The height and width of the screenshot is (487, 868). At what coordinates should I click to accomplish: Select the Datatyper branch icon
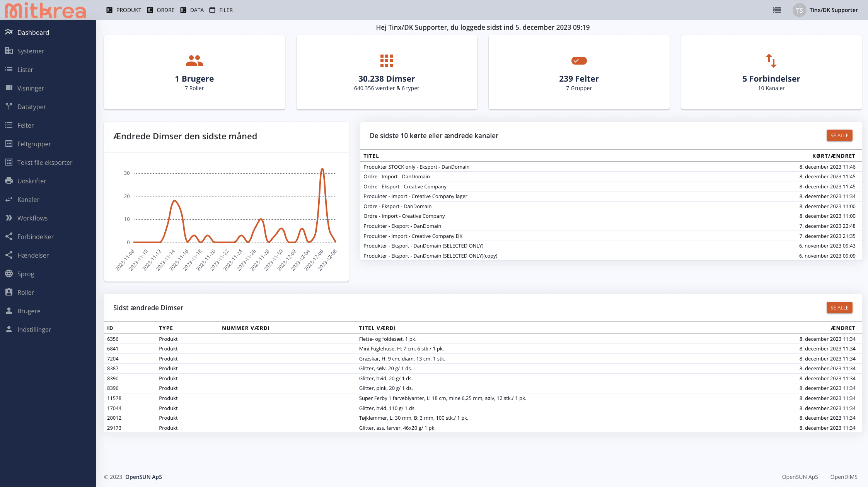tap(9, 106)
